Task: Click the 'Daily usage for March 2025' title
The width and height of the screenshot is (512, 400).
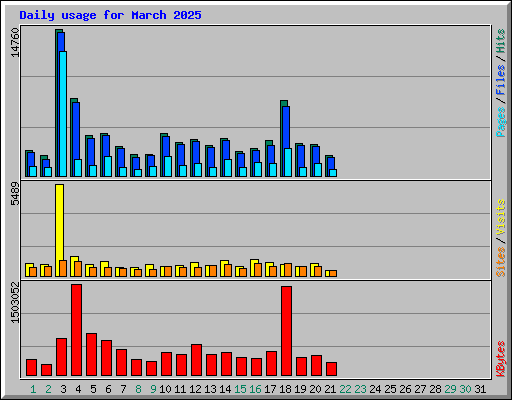Action: click(110, 15)
